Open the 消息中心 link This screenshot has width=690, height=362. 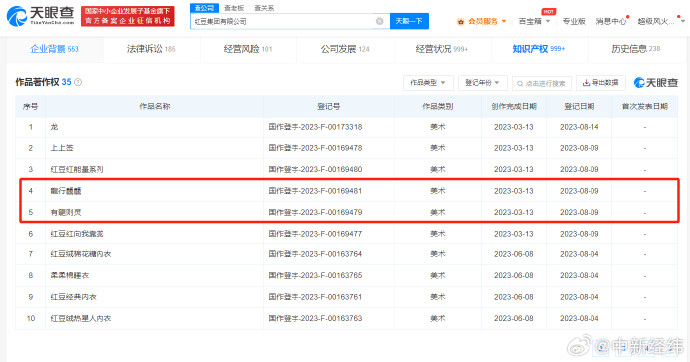(x=610, y=21)
